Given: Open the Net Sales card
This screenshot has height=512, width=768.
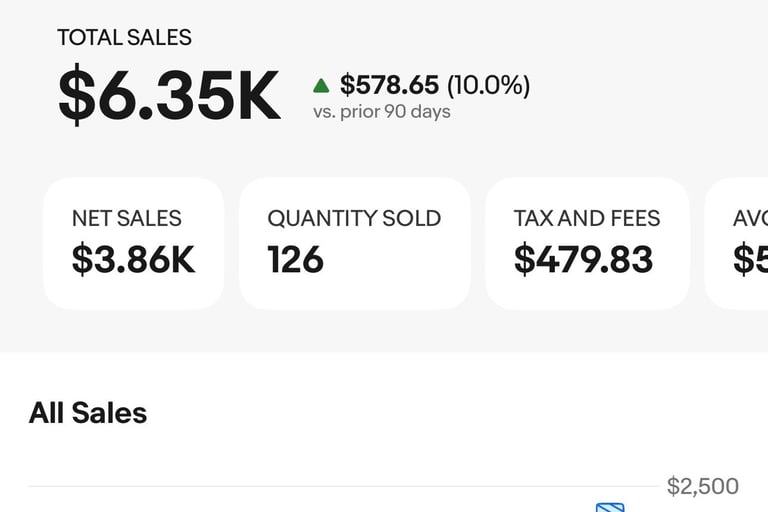Looking at the screenshot, I should tap(134, 244).
